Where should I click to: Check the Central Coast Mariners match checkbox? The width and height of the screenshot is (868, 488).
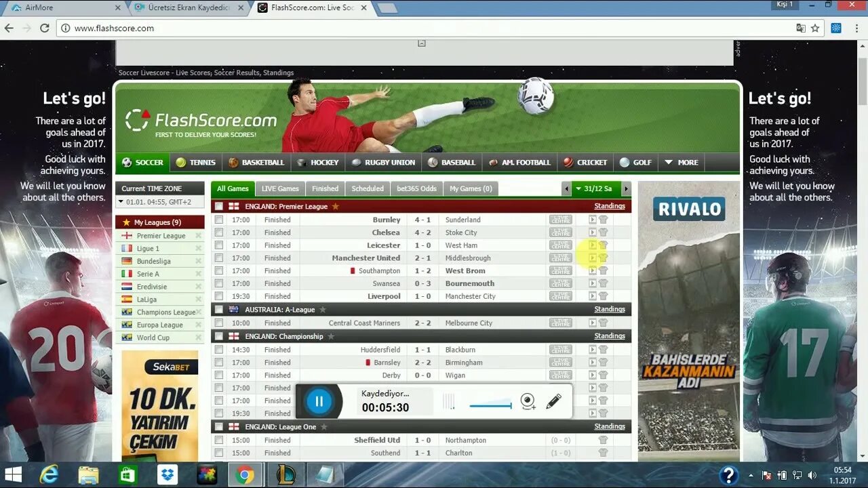[218, 323]
